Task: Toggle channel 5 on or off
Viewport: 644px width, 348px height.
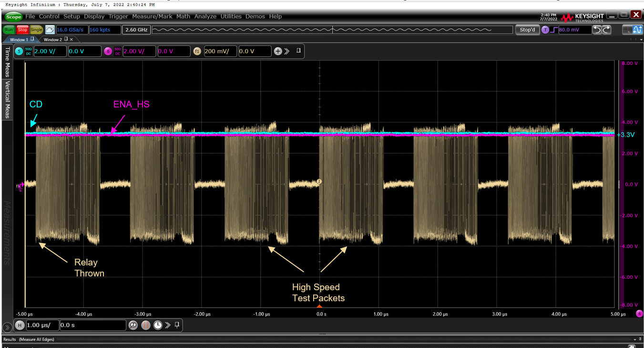Action: tap(19, 51)
